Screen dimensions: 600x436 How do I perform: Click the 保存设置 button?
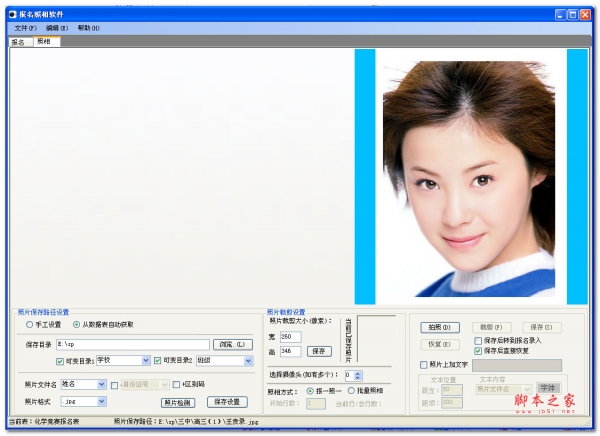[227, 402]
